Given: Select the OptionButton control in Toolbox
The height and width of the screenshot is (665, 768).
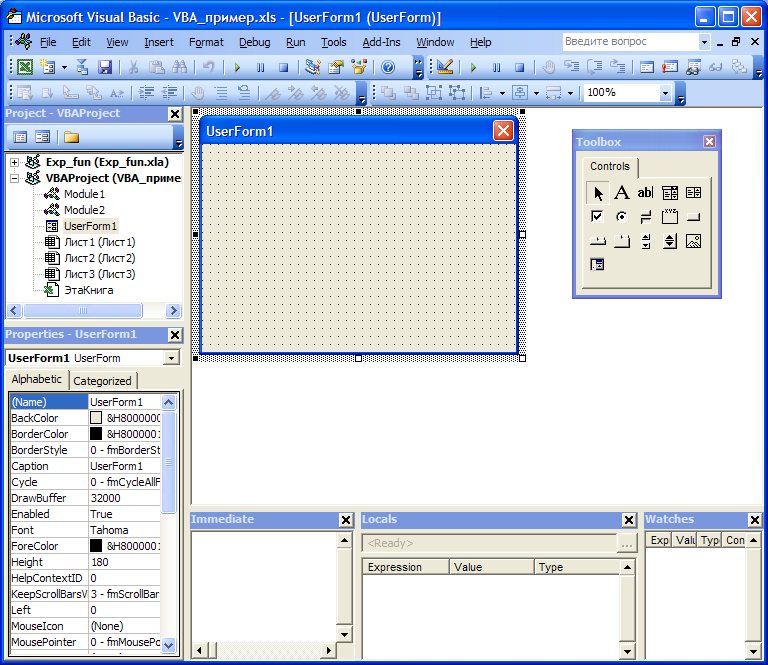Looking at the screenshot, I should click(x=622, y=216).
